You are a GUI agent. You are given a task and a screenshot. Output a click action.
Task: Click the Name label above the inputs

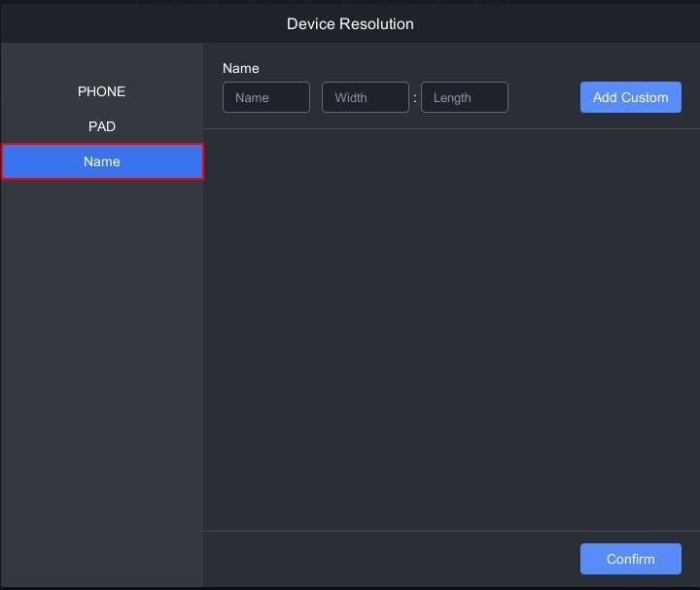pos(240,68)
